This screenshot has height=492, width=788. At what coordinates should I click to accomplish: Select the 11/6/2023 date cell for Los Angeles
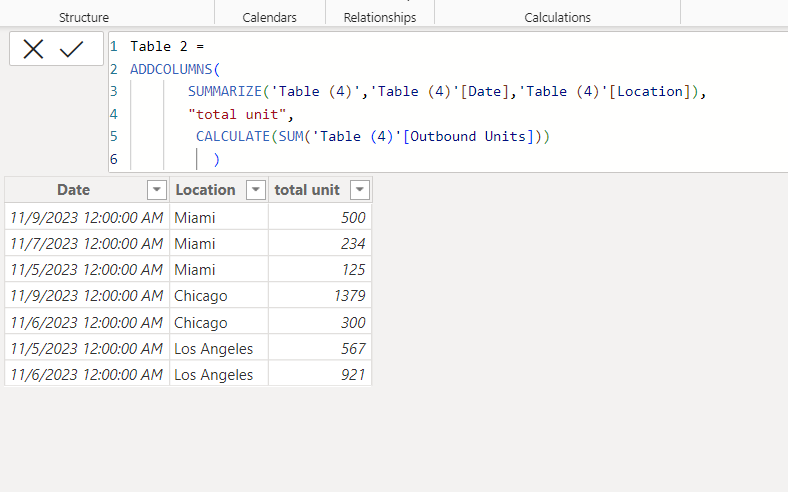(86, 374)
